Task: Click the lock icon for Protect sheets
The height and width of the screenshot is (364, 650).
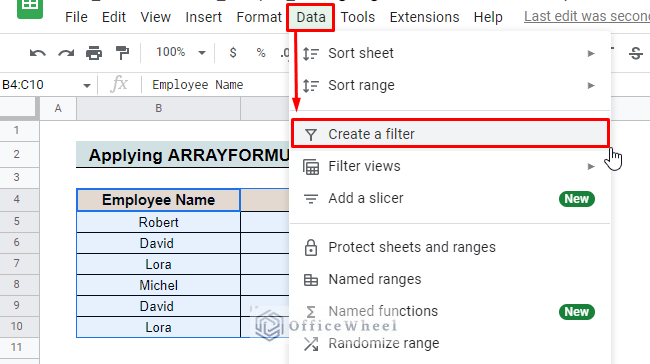Action: coord(311,248)
